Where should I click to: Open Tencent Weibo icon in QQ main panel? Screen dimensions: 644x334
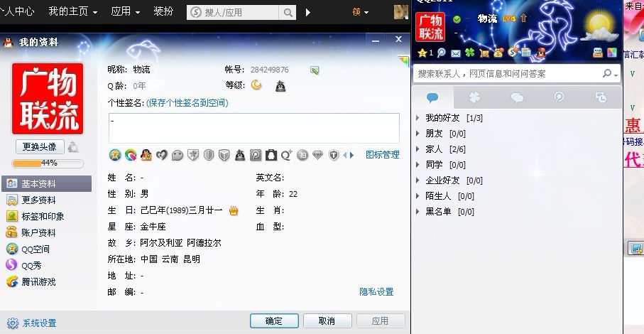pos(442,53)
